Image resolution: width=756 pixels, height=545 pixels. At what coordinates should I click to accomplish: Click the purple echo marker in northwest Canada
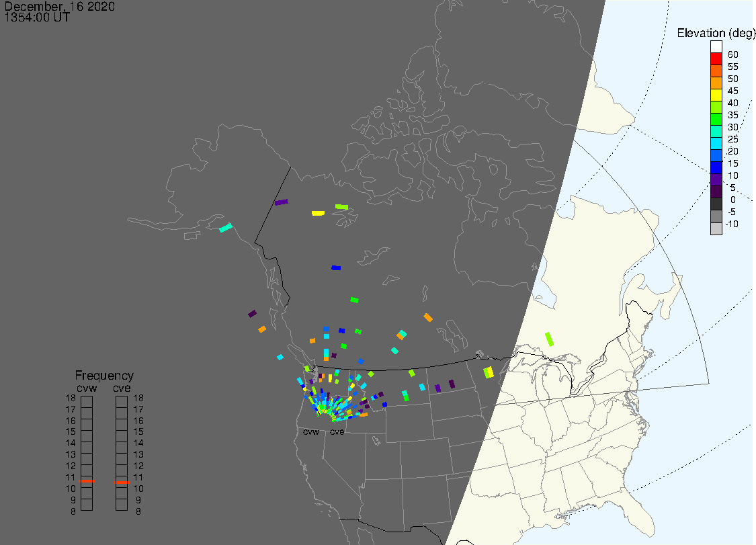coord(281,202)
